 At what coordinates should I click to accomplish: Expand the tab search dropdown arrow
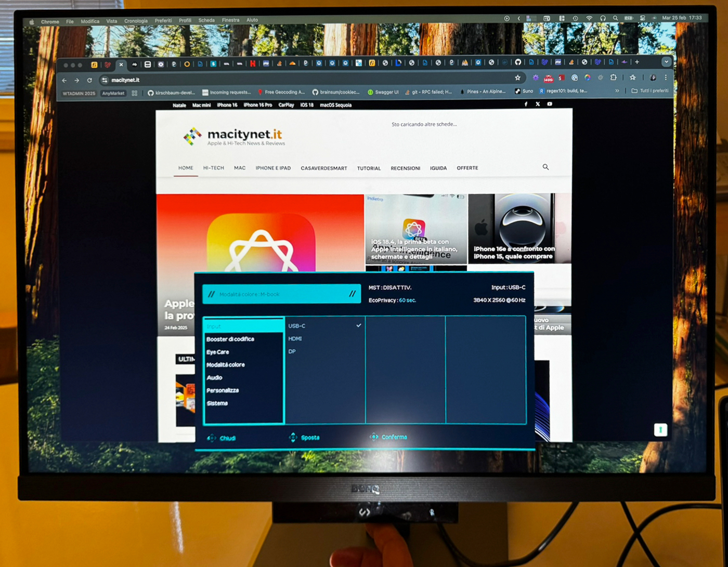click(x=666, y=62)
